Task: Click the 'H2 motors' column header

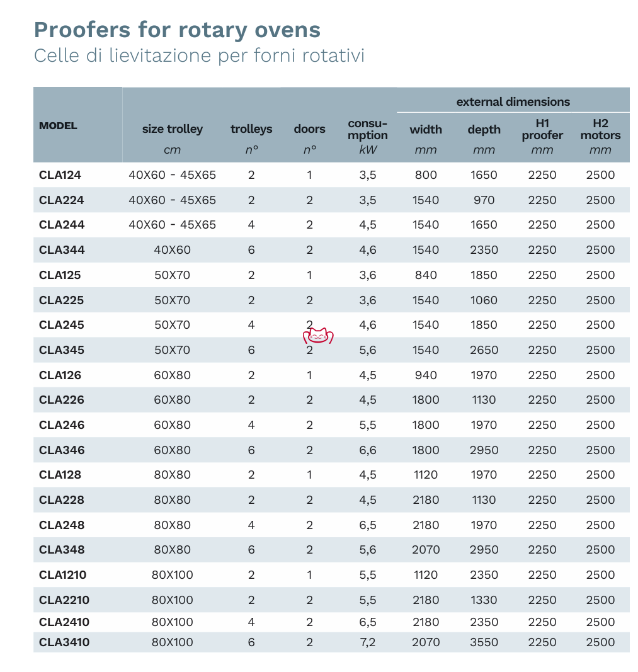Action: [x=600, y=129]
